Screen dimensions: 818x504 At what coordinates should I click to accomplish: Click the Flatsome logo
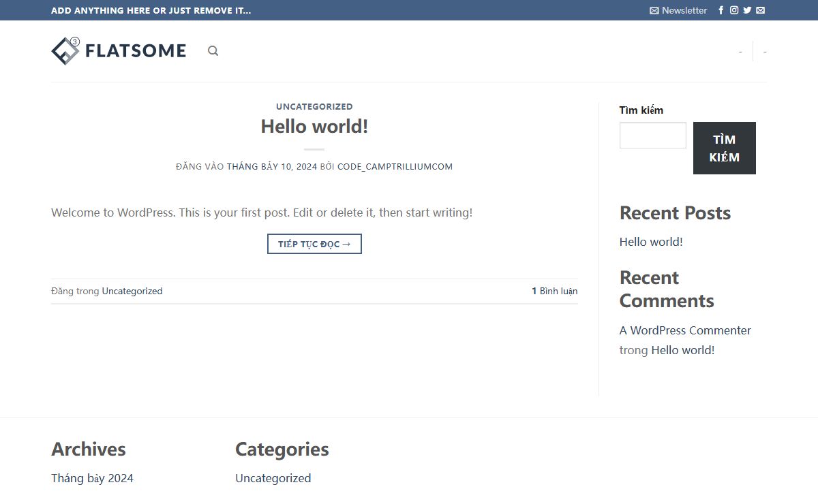[x=119, y=51]
